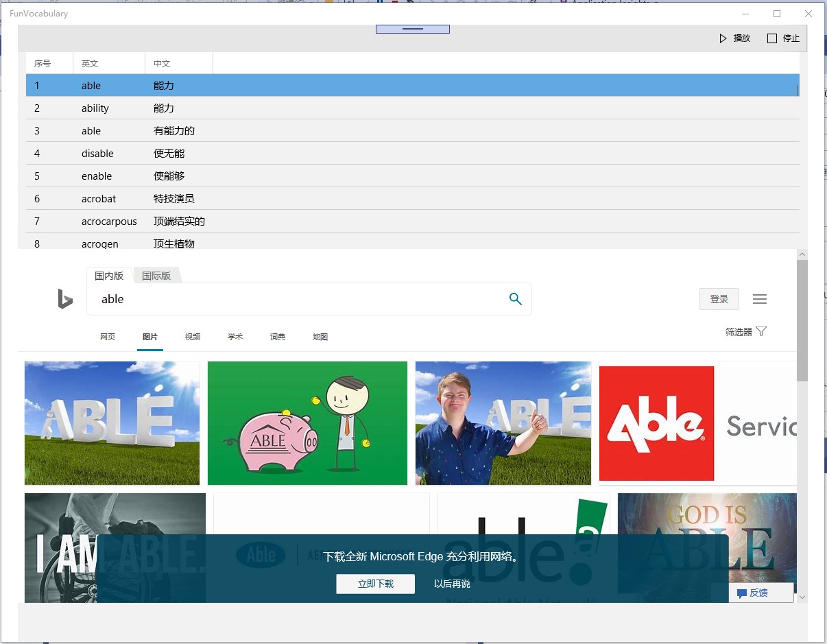Sign in via the 登录 button
827x644 pixels.
point(719,299)
